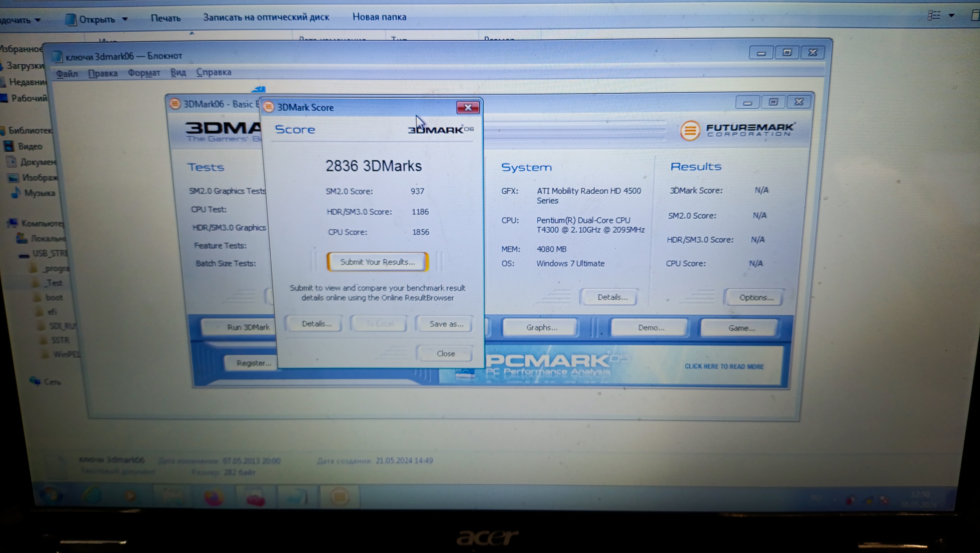Screen dimensions: 980x553
Task: Open Graphs in 3DMark06 window
Action: point(541,327)
